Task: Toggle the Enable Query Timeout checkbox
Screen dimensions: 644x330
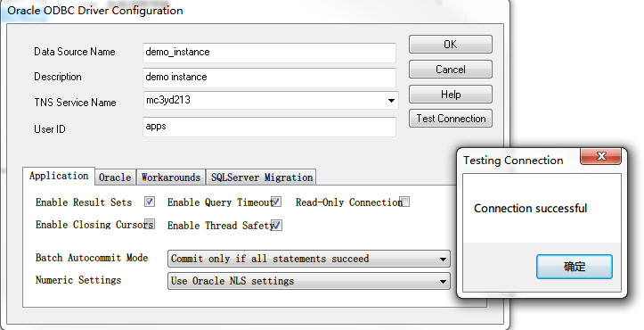Action: pos(276,202)
